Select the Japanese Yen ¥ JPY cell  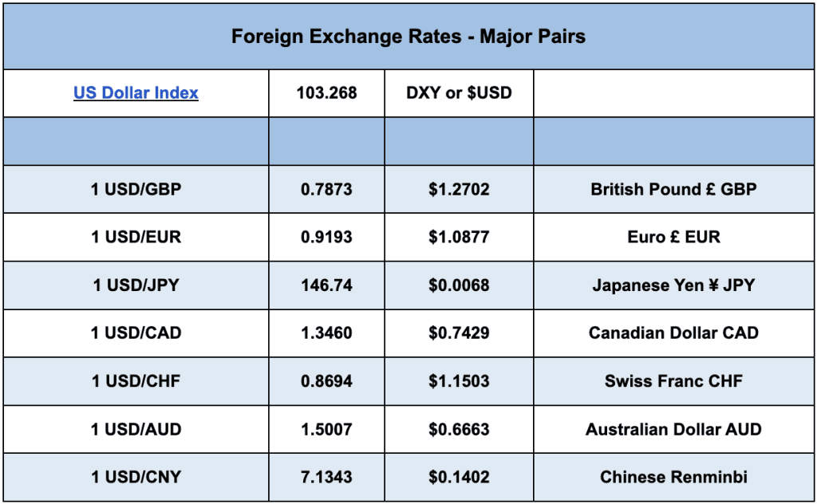click(673, 285)
